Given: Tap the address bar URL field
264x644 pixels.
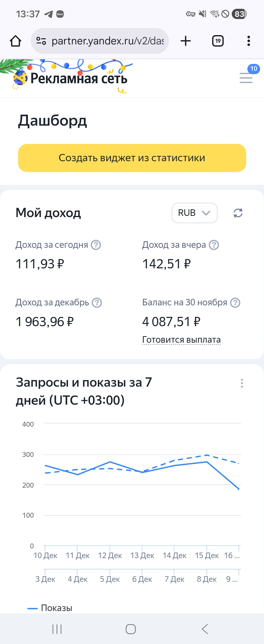Looking at the screenshot, I should click(x=108, y=41).
